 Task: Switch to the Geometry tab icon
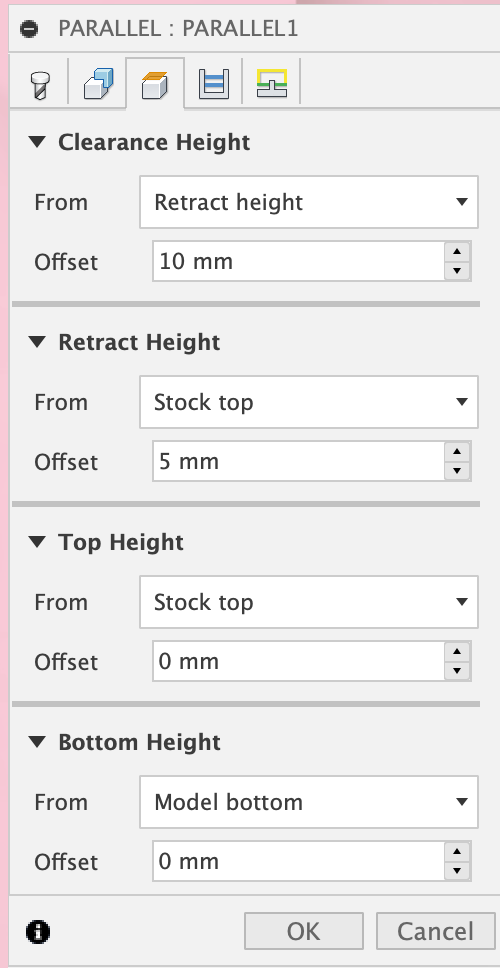pos(98,83)
